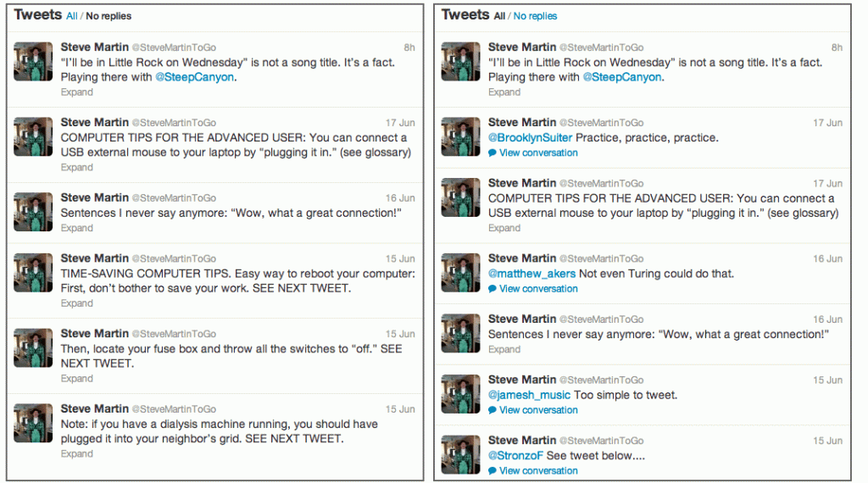Select No replies filter in left panel
Image resolution: width=868 pixels, height=483 pixels.
point(108,16)
